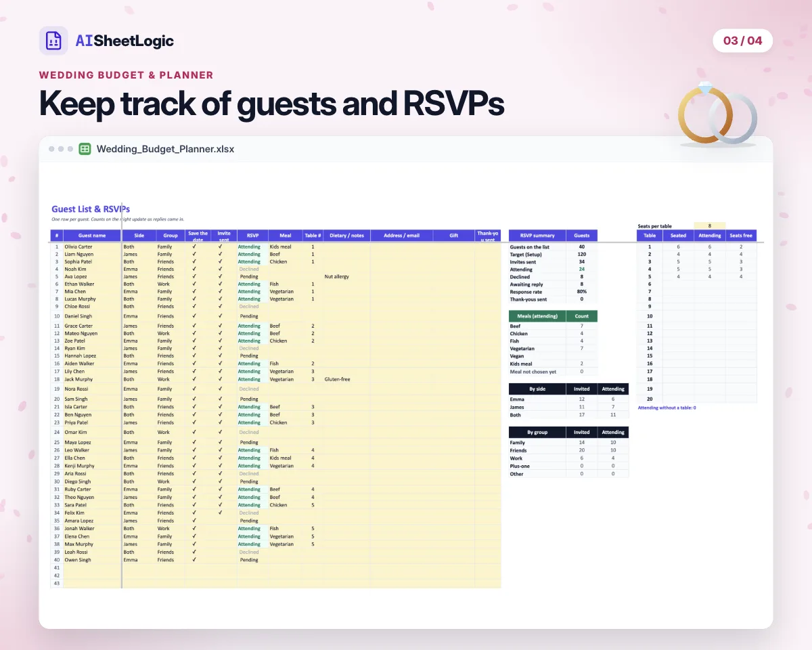Edit the Seats per table value 8
This screenshot has width=812, height=650.
tap(710, 225)
